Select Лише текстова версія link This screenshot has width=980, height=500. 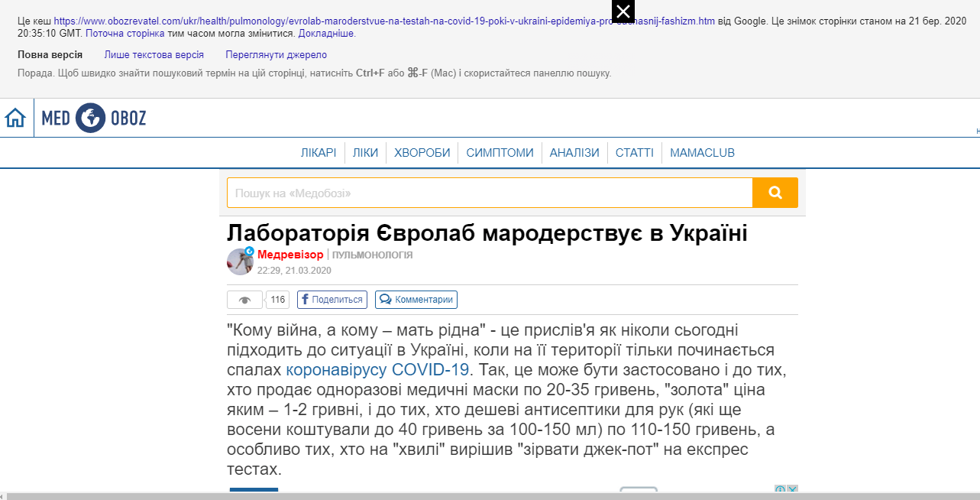[x=154, y=55]
